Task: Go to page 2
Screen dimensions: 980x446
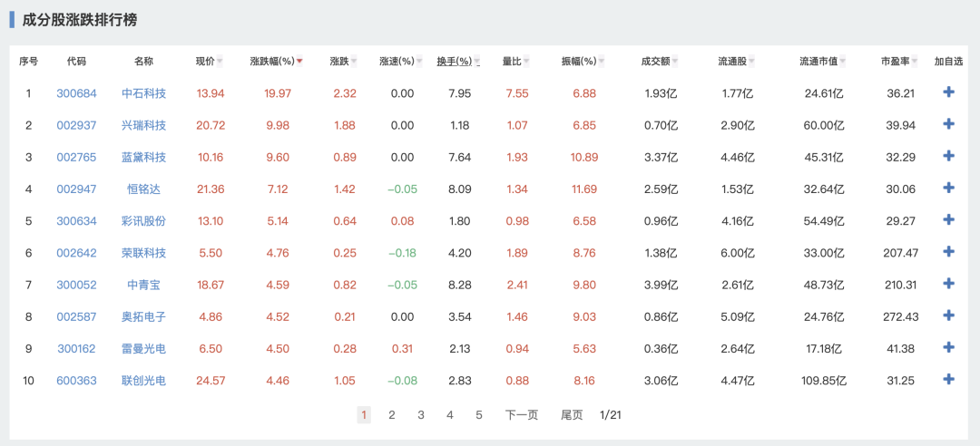Action: [392, 415]
